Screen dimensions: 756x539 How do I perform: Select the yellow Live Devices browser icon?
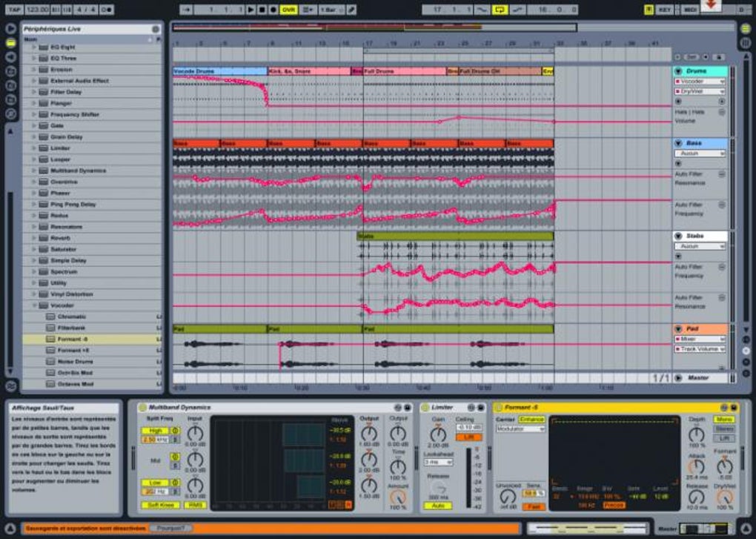click(x=10, y=43)
